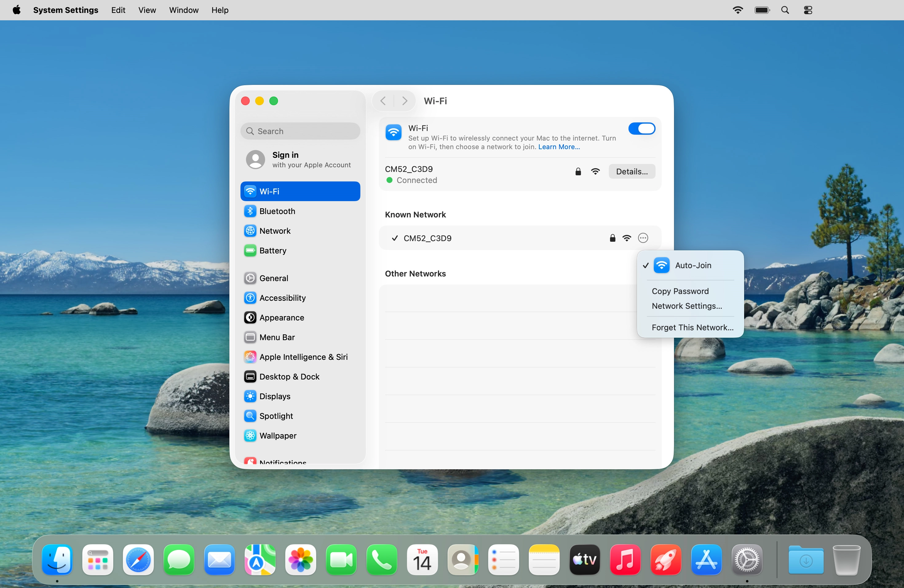Open the Help menu in the menu bar
The height and width of the screenshot is (588, 904).
[x=220, y=10]
